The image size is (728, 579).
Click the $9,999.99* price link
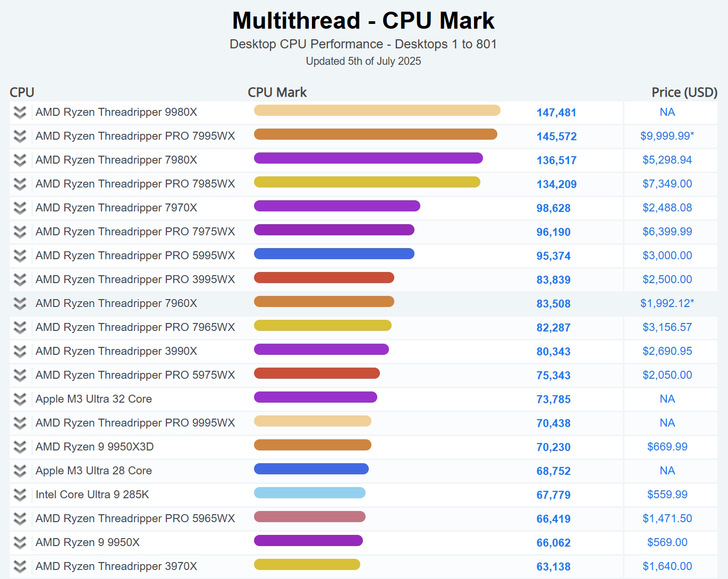pyautogui.click(x=667, y=136)
